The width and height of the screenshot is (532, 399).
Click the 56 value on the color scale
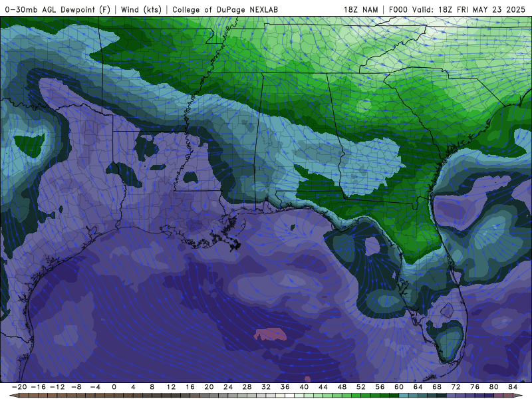pyautogui.click(x=380, y=387)
